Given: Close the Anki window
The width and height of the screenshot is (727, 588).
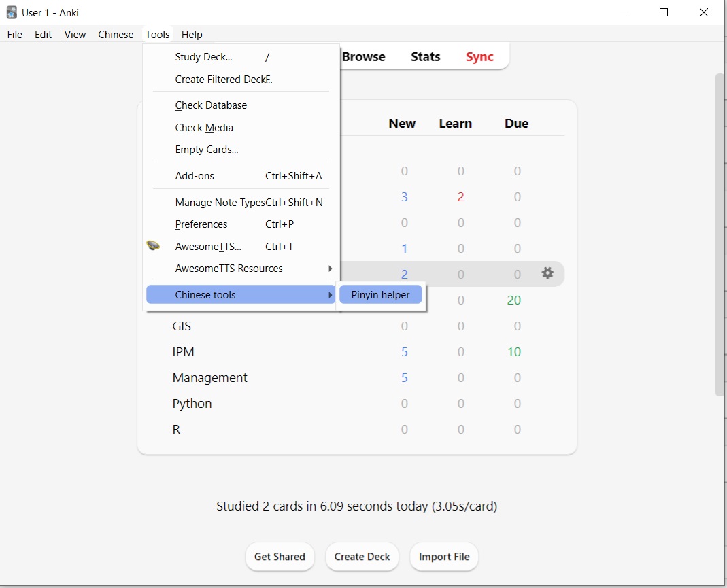Looking at the screenshot, I should pos(704,12).
